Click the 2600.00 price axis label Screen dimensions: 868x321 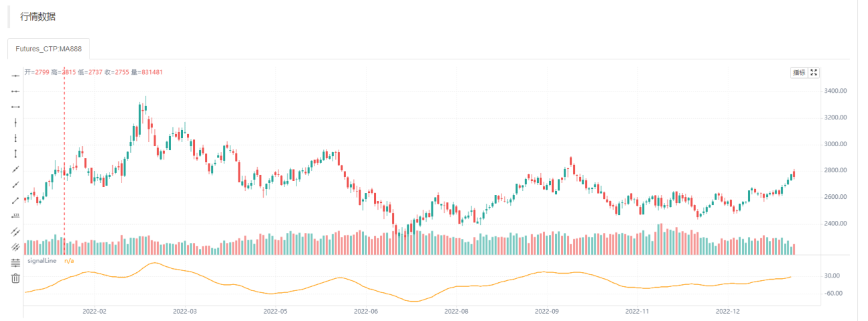click(x=836, y=197)
